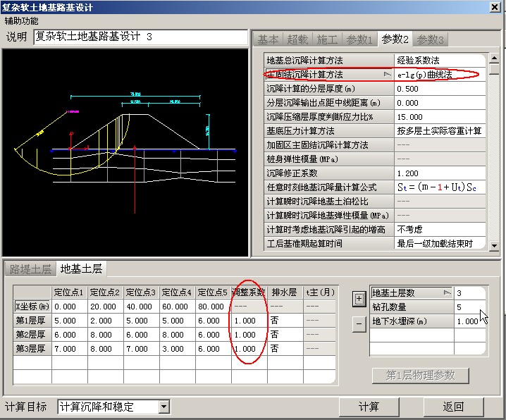Select X坐标 cell with value 80.000
Image resolution: width=506 pixels, height=420 pixels.
[214, 307]
